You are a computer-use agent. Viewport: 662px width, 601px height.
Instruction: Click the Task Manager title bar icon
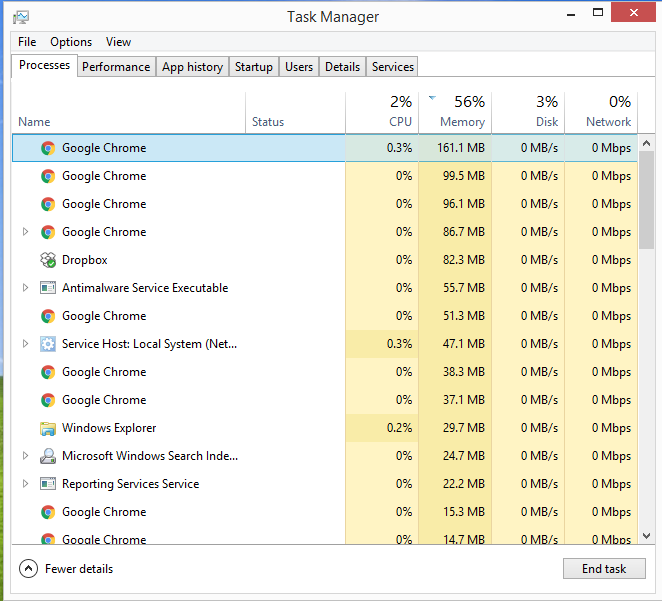21,17
